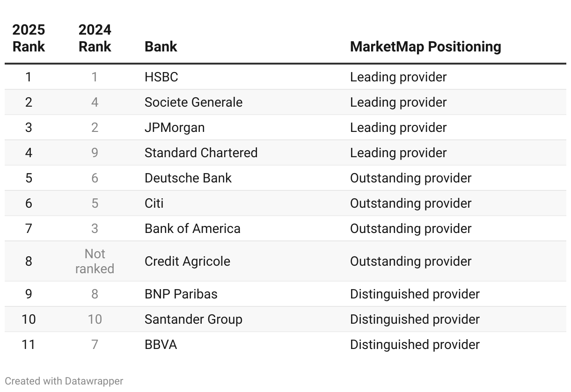Select Credit Agricole's "Outstanding provider" positioning cell
The height and width of the screenshot is (392, 571).
pyautogui.click(x=410, y=261)
